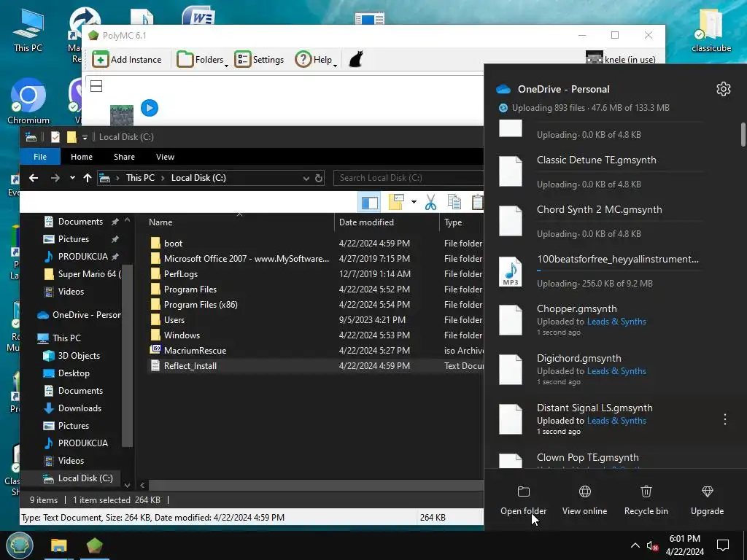Viewport: 747px width, 560px height.
Task: Click Open folder in OneDrive panel
Action: tap(524, 500)
